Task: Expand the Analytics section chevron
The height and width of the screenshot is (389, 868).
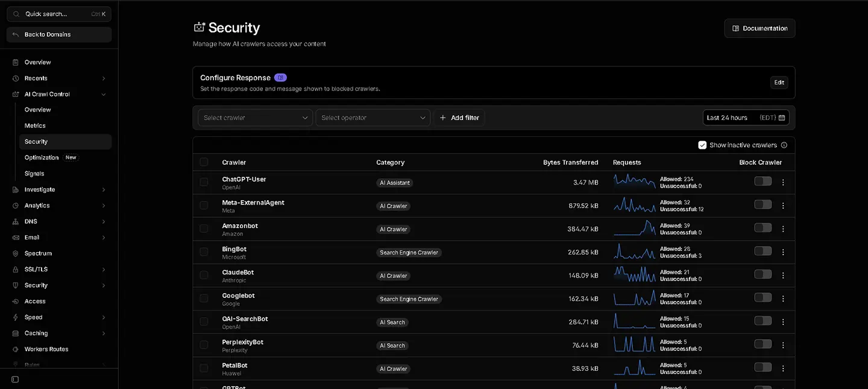Action: point(104,206)
